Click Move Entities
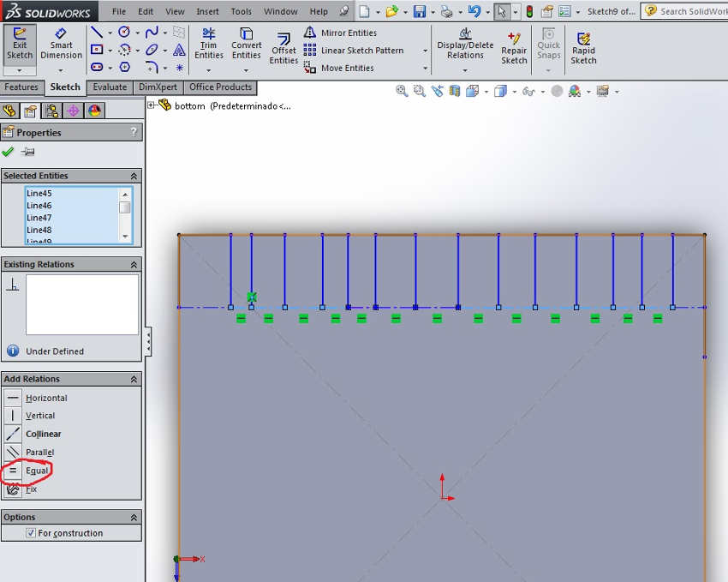This screenshot has width=728, height=582. [338, 68]
